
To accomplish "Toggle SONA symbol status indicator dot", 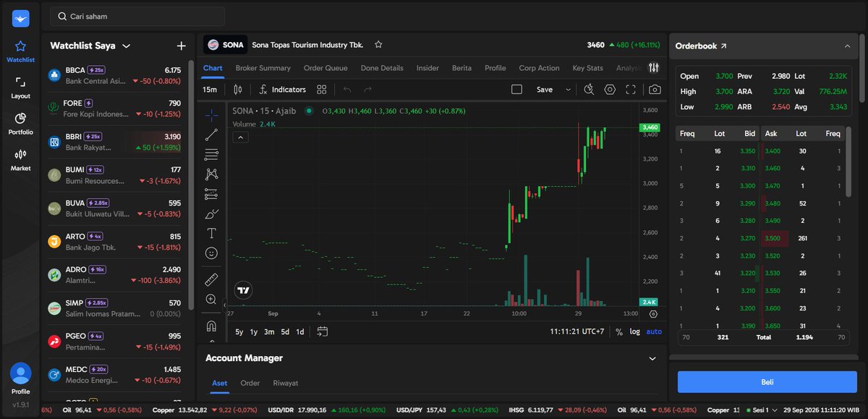I will coord(309,111).
